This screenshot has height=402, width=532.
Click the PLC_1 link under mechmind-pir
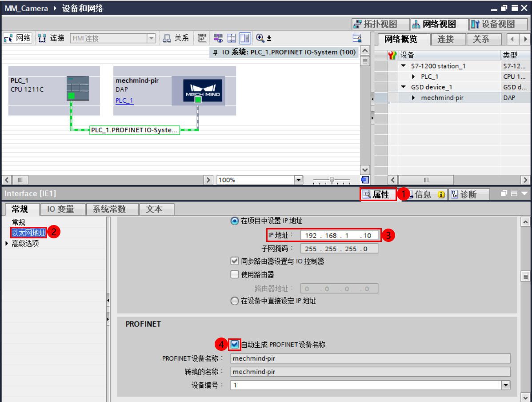point(124,100)
